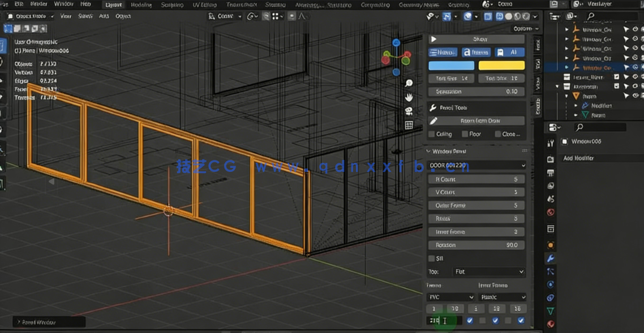Click the Room from Draw pencil icon

click(433, 121)
